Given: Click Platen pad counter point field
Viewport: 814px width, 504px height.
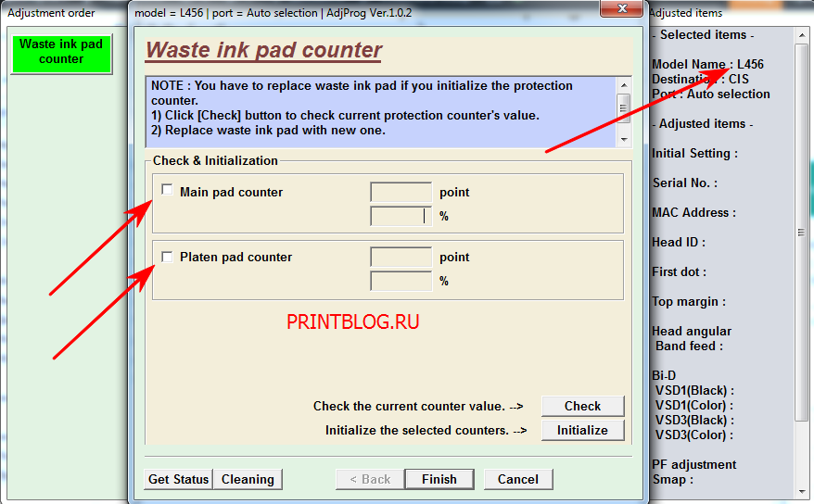Looking at the screenshot, I should click(x=401, y=257).
